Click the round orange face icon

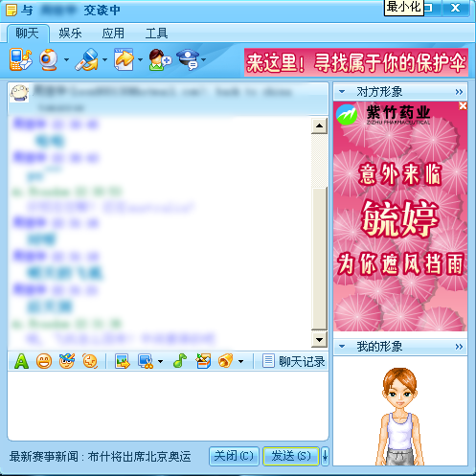click(x=90, y=361)
